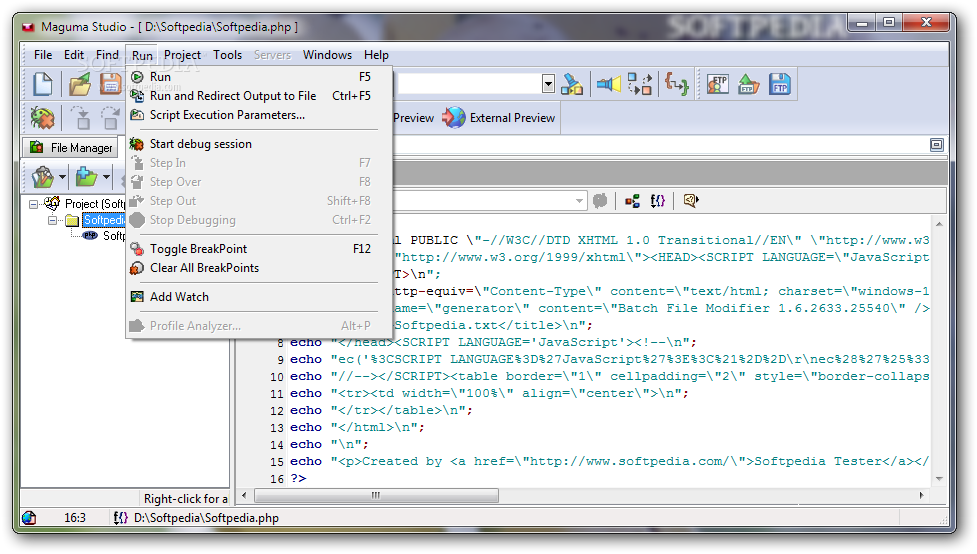
Task: Choose Run and Redirect Output to File
Action: [259, 96]
